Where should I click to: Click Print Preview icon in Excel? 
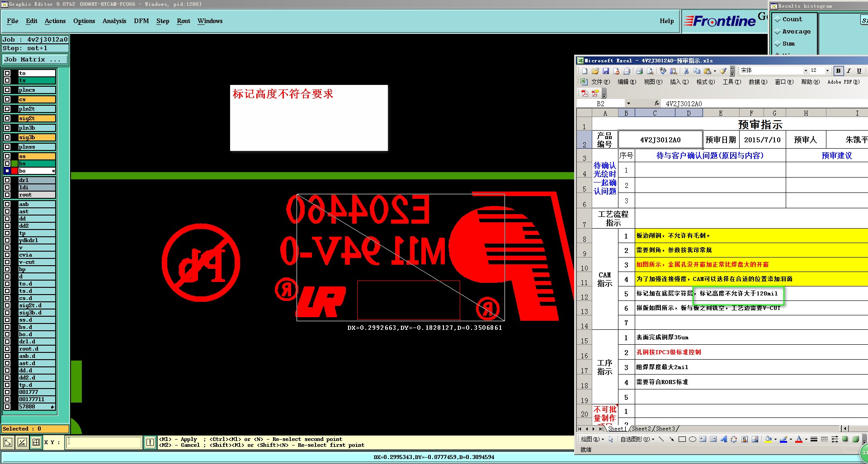tap(650, 71)
